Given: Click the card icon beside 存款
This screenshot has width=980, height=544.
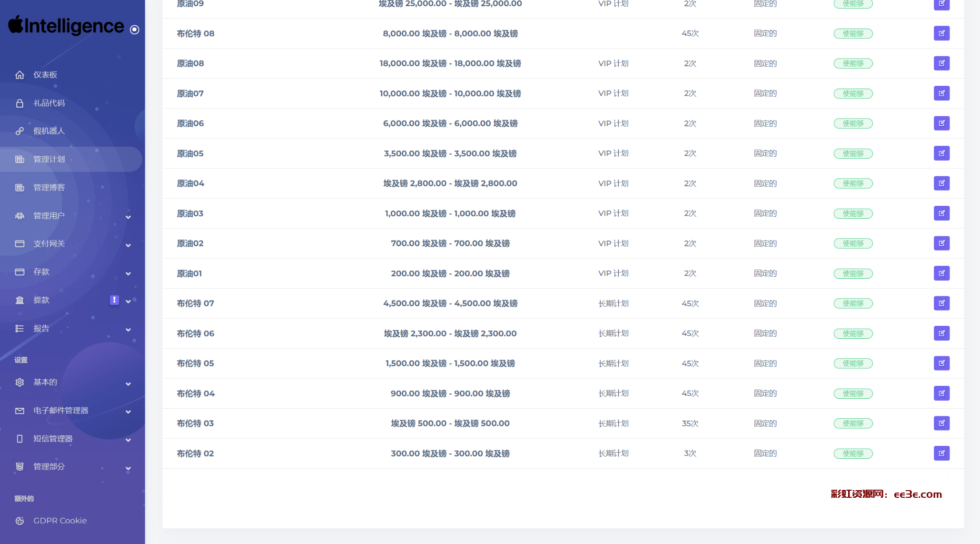Looking at the screenshot, I should [x=20, y=272].
